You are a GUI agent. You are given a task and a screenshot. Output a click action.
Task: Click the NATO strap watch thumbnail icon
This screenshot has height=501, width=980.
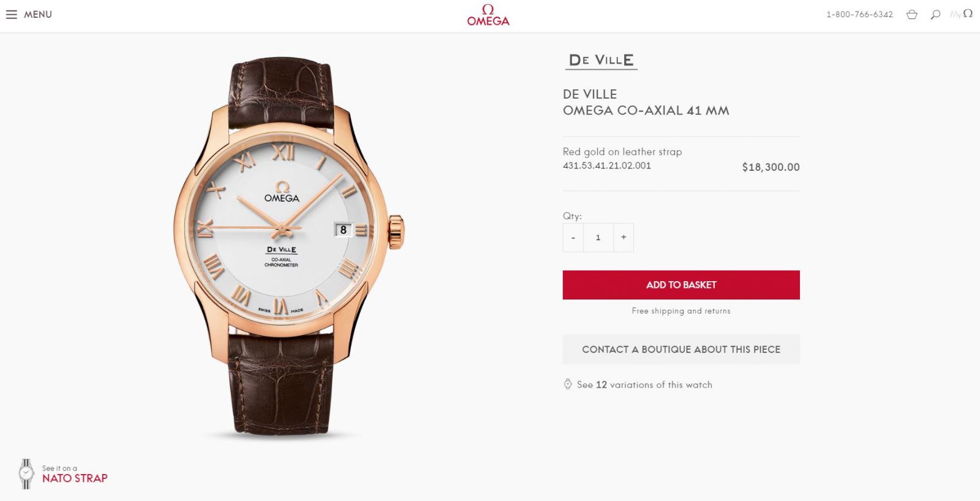tap(26, 474)
